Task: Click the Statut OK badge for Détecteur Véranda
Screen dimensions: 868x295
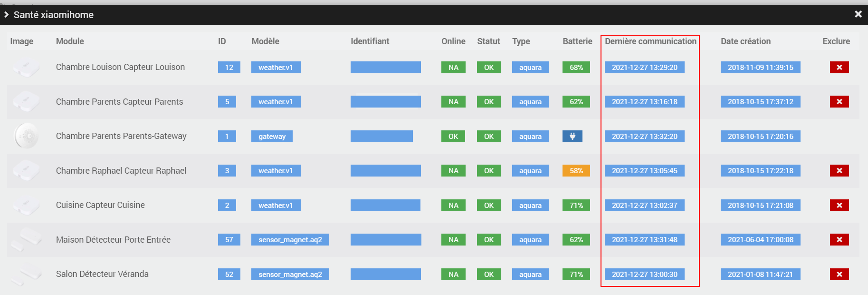Action: (488, 275)
